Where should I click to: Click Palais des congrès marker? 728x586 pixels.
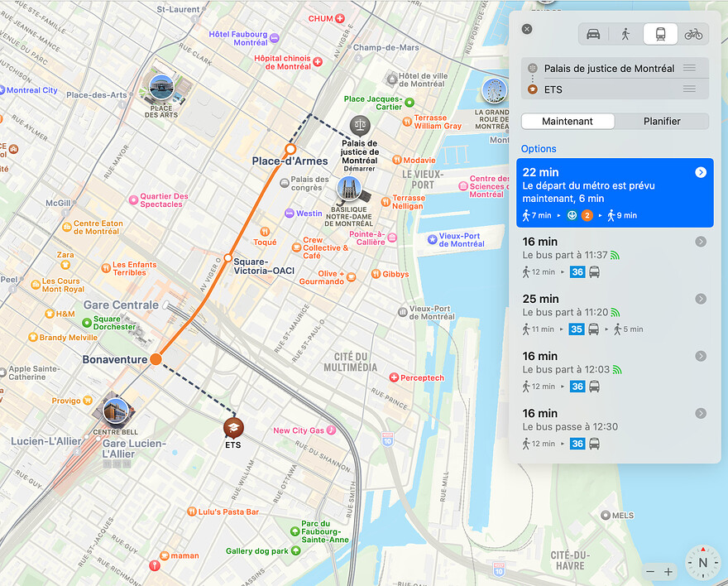click(x=285, y=183)
